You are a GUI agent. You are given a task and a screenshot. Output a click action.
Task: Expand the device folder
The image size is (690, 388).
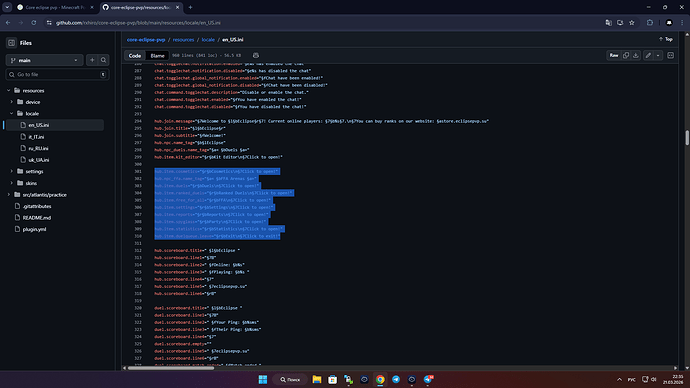coord(12,102)
